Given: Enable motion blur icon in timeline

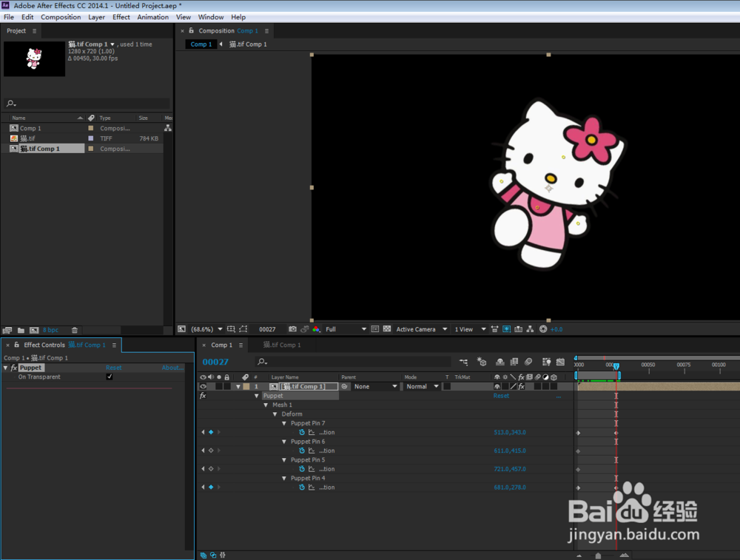Looking at the screenshot, I should point(528,362).
